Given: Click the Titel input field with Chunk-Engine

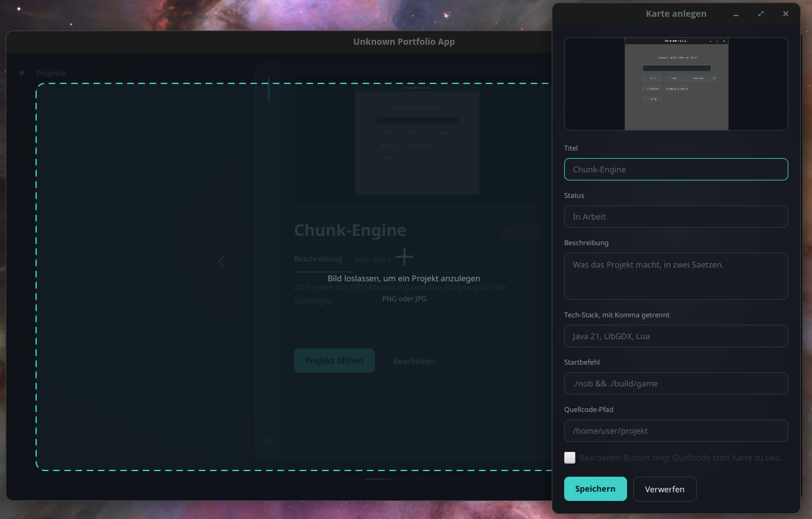Looking at the screenshot, I should click(x=676, y=169).
